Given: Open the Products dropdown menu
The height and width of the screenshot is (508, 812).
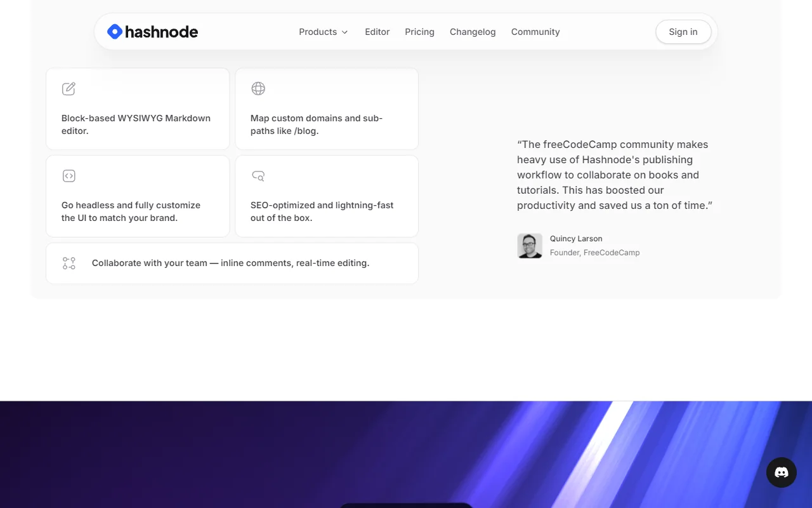Looking at the screenshot, I should (324, 32).
